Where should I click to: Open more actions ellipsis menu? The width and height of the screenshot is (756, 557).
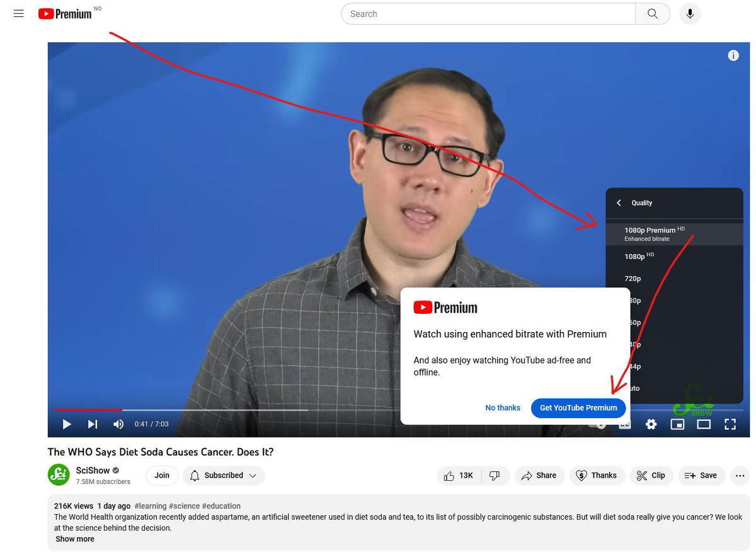click(x=740, y=475)
